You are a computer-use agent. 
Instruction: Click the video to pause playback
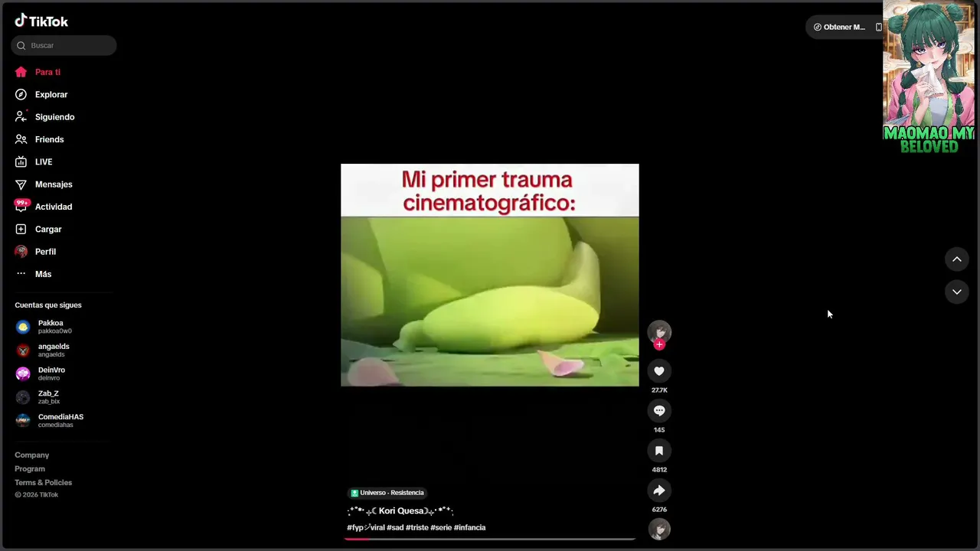(x=490, y=275)
